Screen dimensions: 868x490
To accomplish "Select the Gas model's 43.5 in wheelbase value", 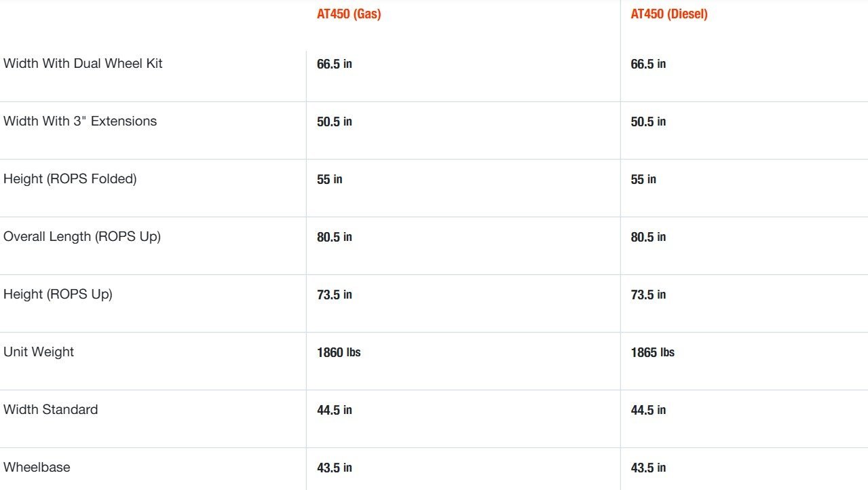I will tap(335, 468).
